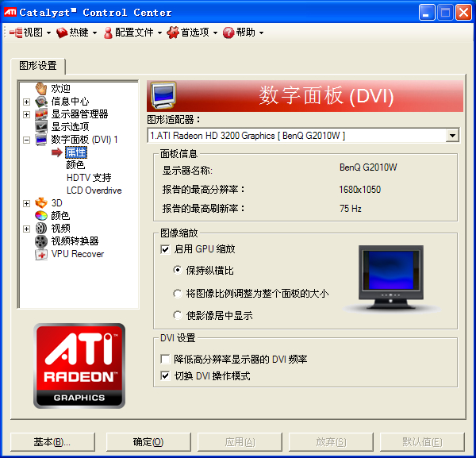Collapse the 数字面板 (DVI) 1 node
The image size is (476, 458).
(27, 140)
